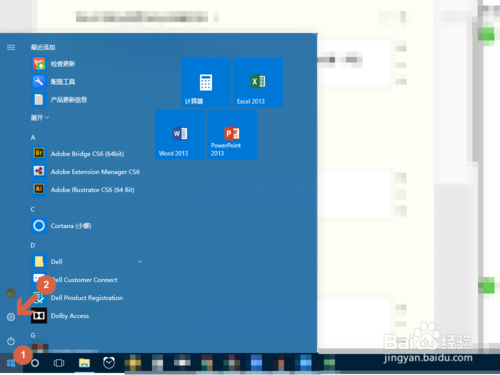500x375 pixels.
Task: Open Task View on the taskbar
Action: tap(59, 363)
